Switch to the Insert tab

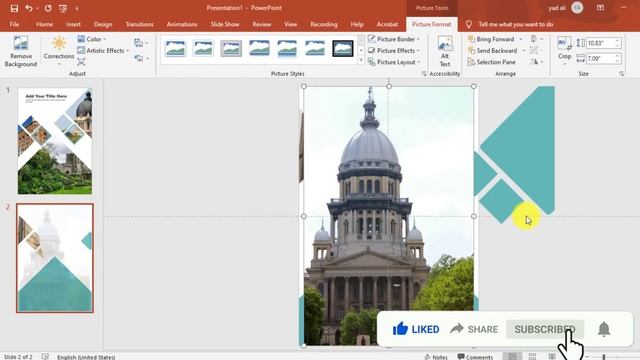73,24
